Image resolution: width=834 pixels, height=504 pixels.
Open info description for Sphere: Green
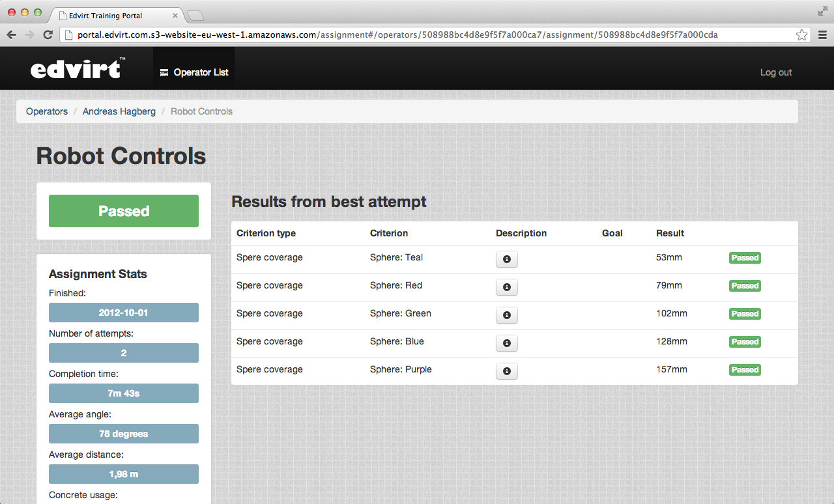tap(507, 315)
